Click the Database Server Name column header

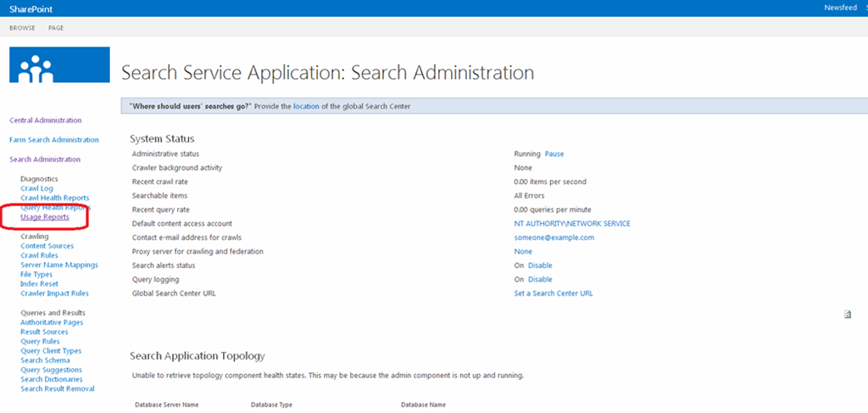[167, 405]
